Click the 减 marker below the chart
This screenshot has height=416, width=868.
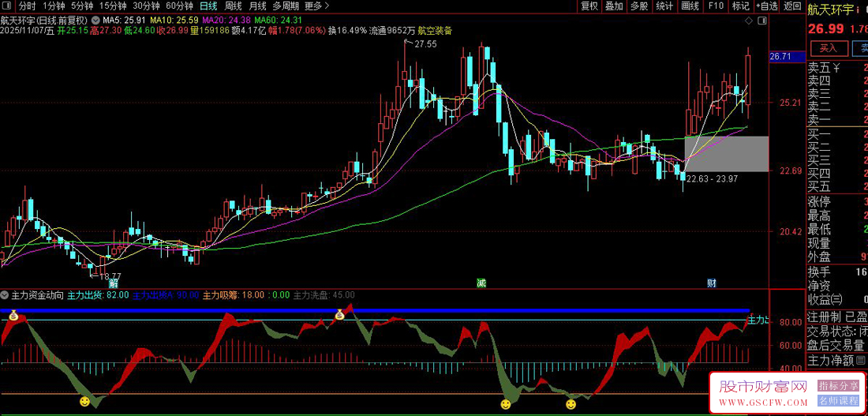481,283
